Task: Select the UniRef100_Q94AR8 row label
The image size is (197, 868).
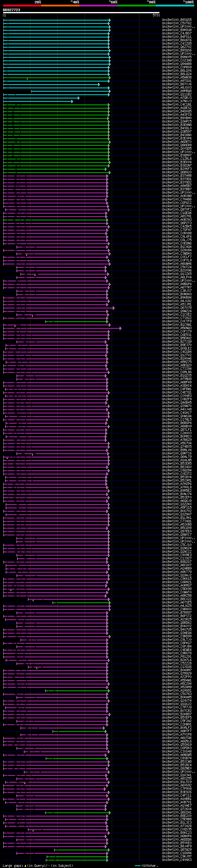Action: point(177,64)
